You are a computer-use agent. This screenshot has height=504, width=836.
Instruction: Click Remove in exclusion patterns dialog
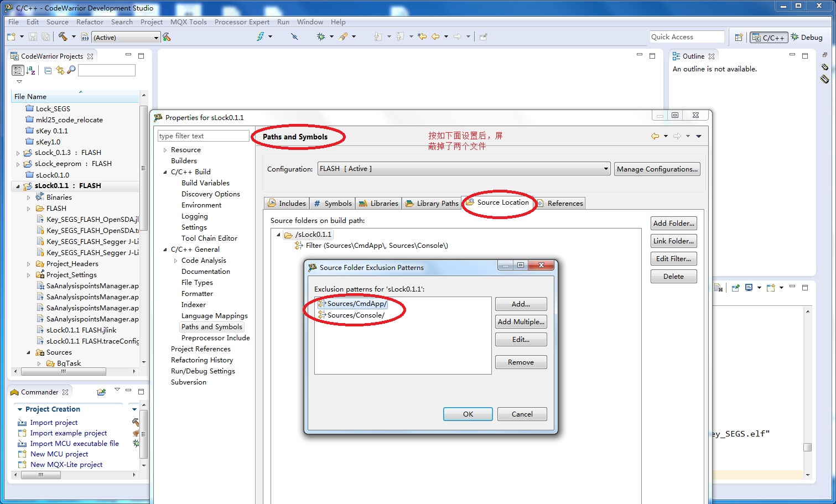coord(521,362)
